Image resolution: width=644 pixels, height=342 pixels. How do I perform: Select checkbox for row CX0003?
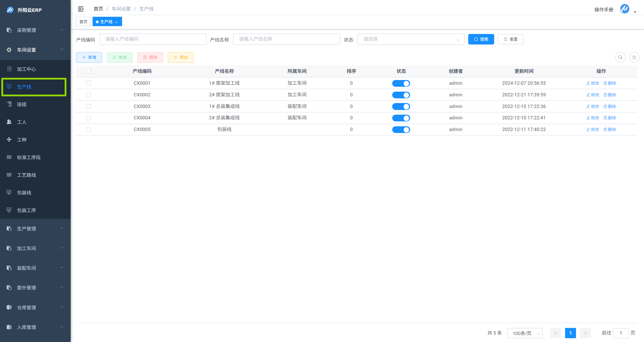[88, 106]
